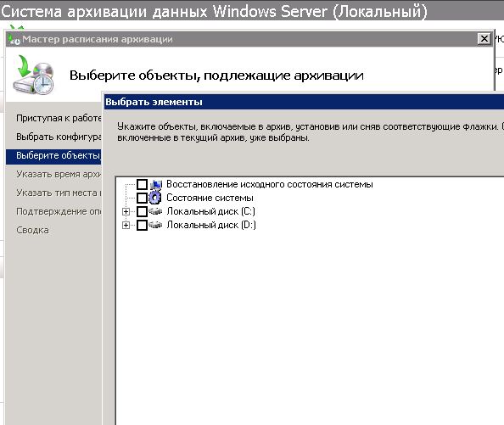Tick the 'Состояние системы' checkbox
The width and height of the screenshot is (504, 425).
(x=142, y=198)
